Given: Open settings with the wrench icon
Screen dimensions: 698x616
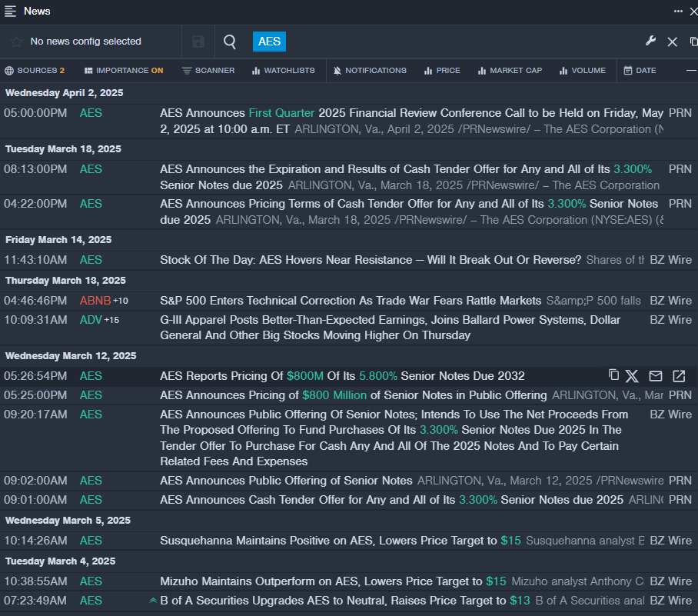Looking at the screenshot, I should click(x=650, y=42).
